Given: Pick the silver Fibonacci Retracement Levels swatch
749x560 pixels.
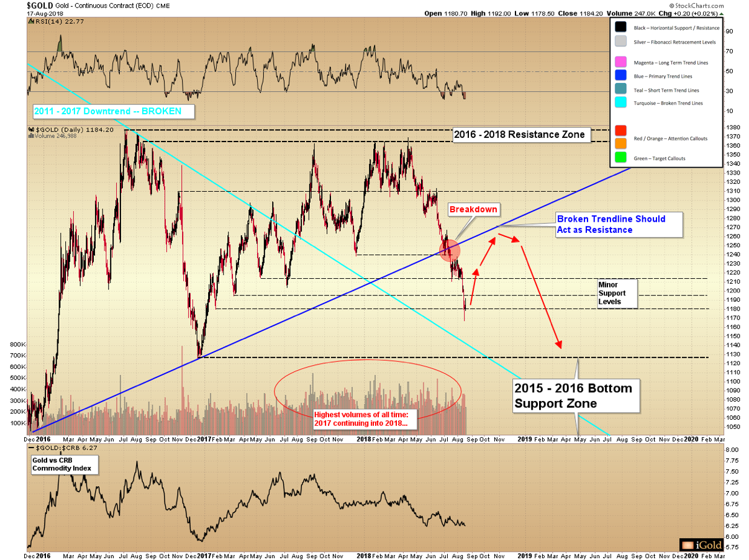Looking at the screenshot, I should (620, 42).
